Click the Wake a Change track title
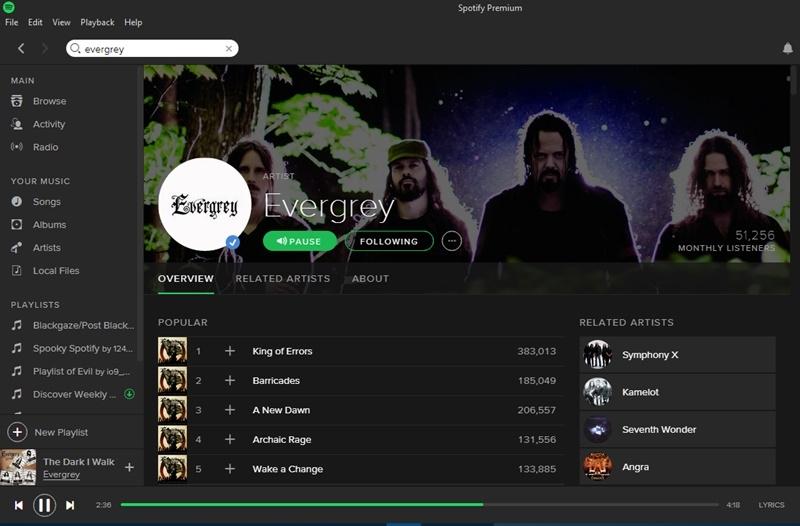The image size is (800, 526). click(288, 469)
